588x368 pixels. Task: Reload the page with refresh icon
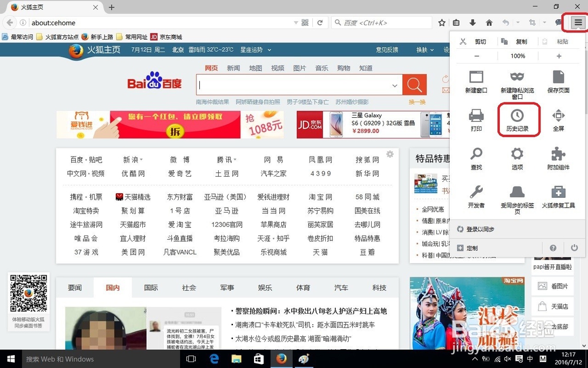click(320, 22)
